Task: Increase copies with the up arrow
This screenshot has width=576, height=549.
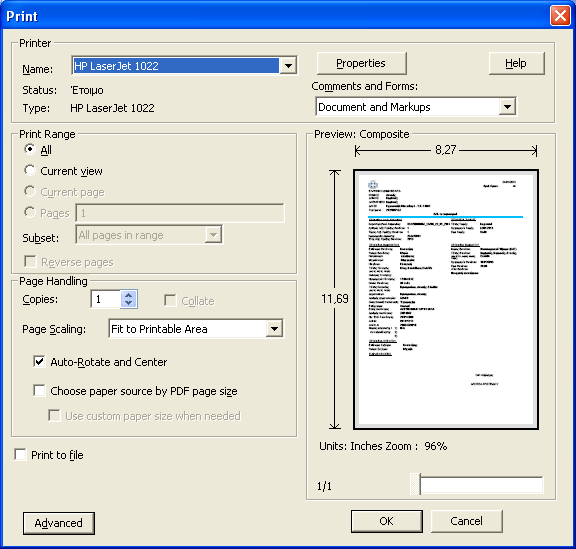Action: click(129, 295)
